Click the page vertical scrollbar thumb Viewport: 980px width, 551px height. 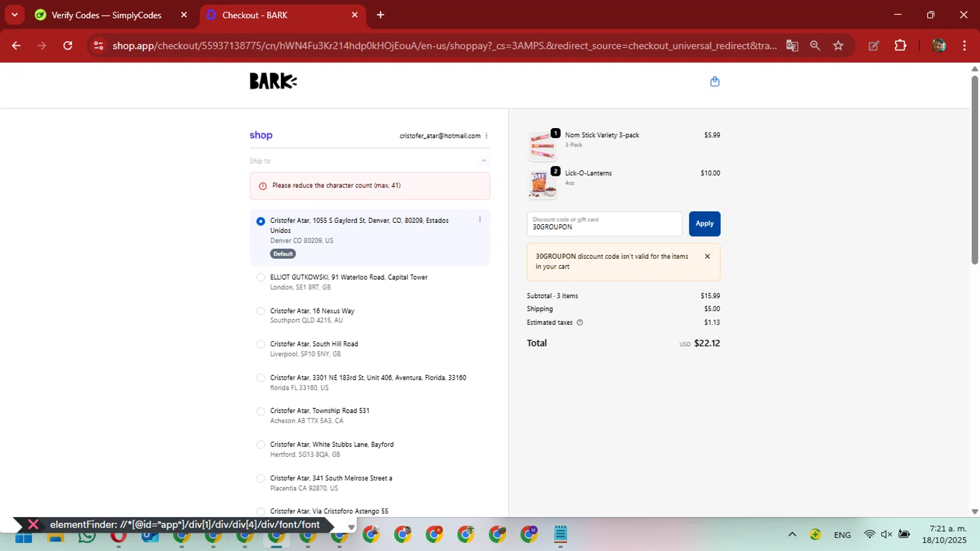coord(975,170)
